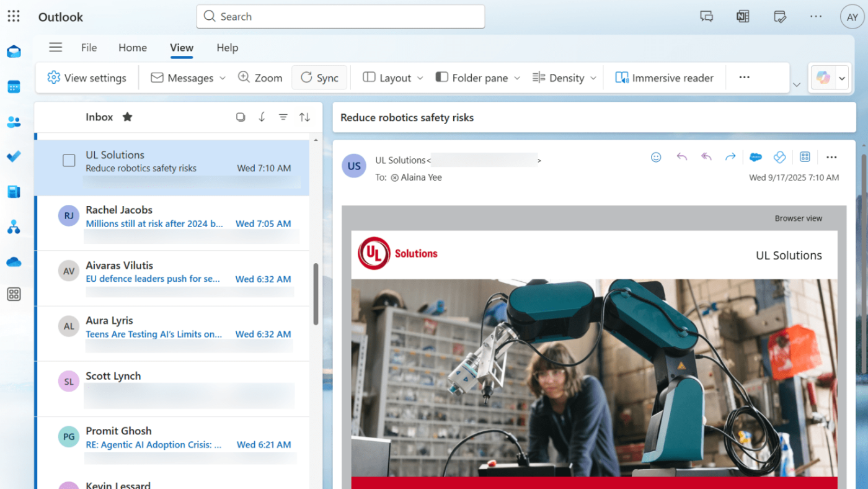868x489 pixels.
Task: Expand the Layout dropdown
Action: (393, 78)
